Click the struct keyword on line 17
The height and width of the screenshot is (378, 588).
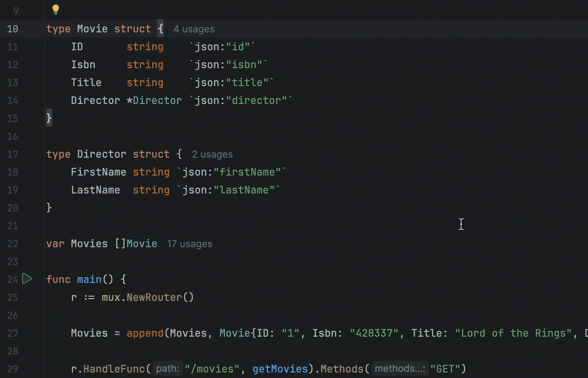tap(151, 154)
